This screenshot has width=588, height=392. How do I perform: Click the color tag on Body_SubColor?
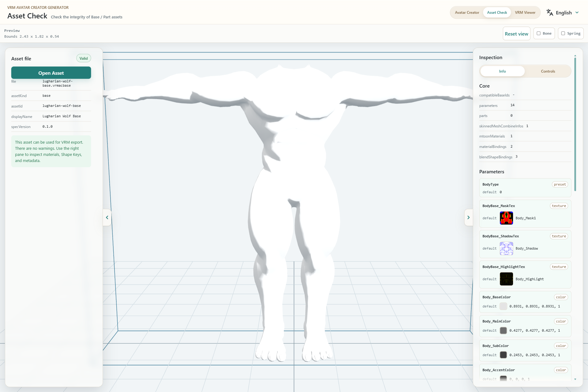point(561,346)
